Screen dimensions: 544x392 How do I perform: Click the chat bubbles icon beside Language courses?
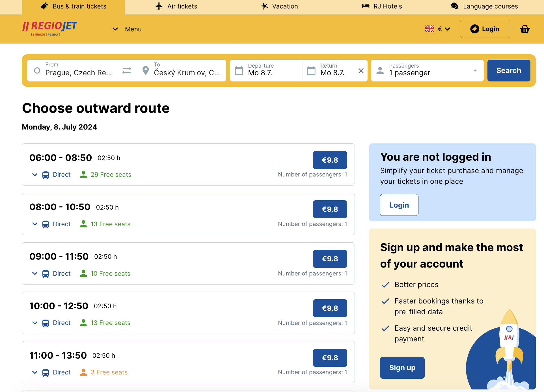click(x=455, y=6)
